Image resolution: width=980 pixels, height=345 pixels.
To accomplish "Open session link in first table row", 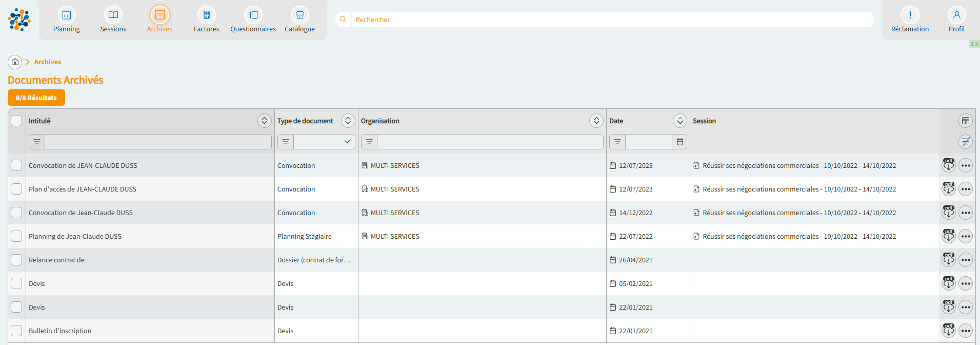I will click(798, 166).
